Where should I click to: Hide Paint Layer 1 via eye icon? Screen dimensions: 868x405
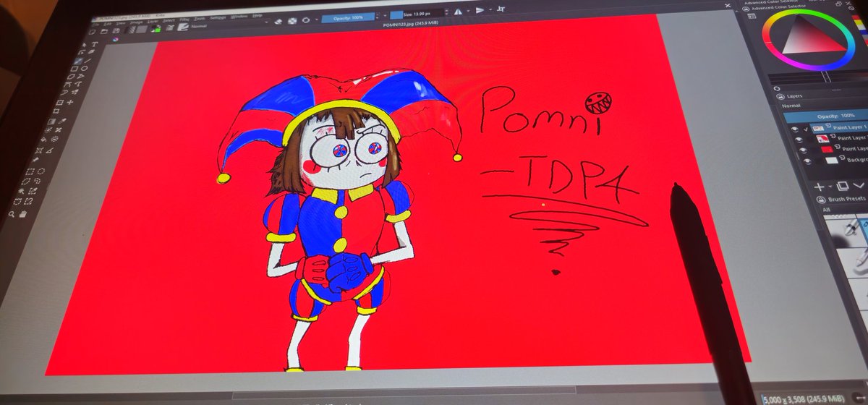pos(795,129)
